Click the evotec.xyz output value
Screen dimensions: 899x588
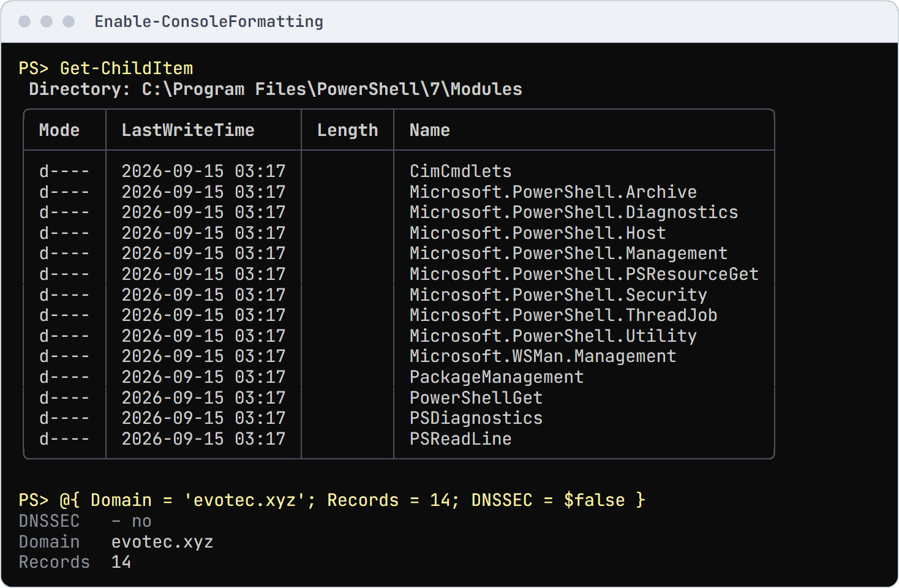coord(162,542)
